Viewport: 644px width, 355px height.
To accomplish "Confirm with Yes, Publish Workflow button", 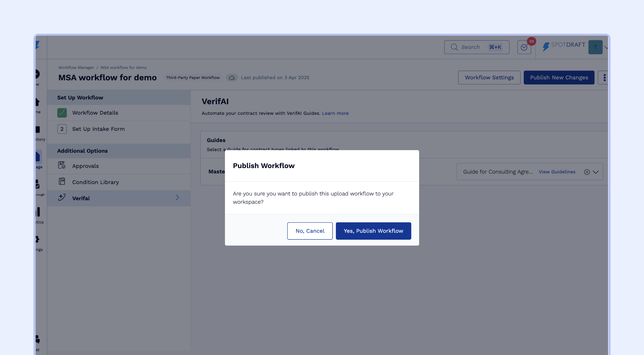I will pos(373,231).
